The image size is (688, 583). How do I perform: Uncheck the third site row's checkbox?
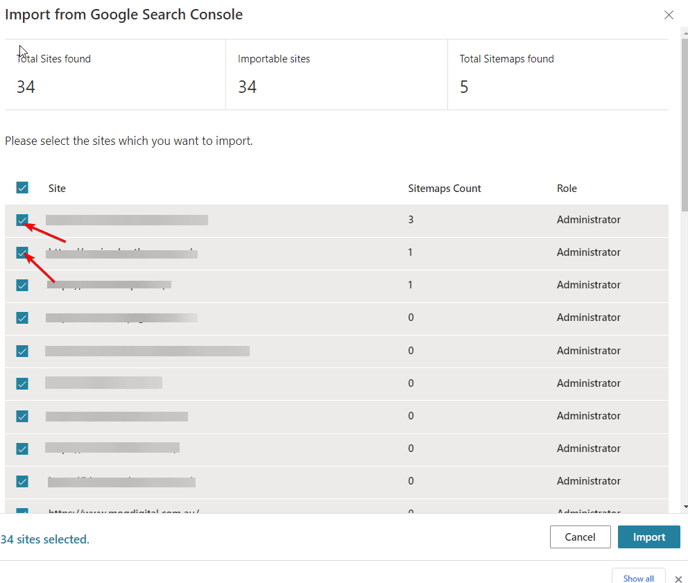(x=22, y=285)
